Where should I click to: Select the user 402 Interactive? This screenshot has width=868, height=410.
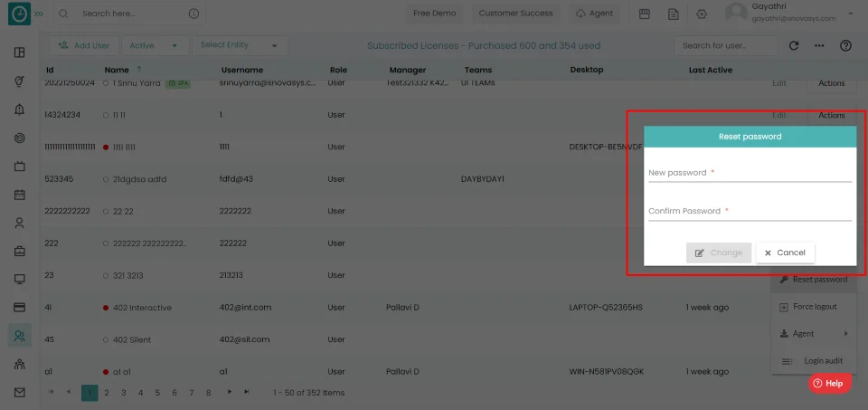142,308
